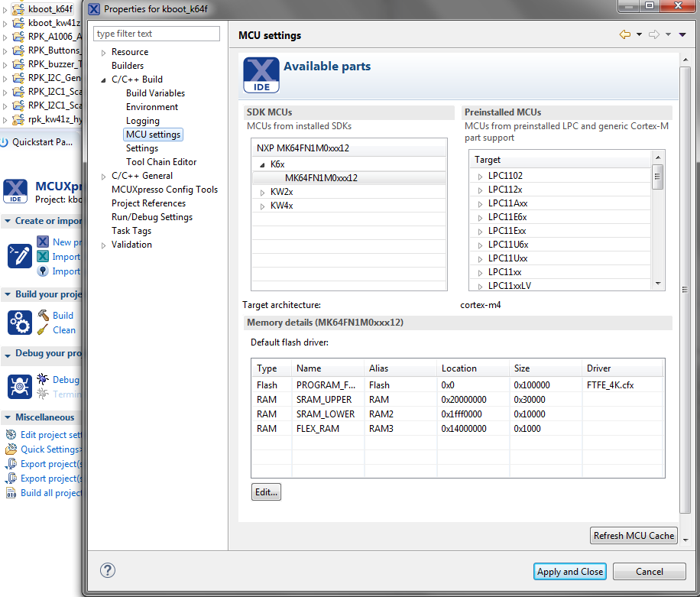Select the FLEX_RAM memory row
Image resolution: width=700 pixels, height=597 pixels.
click(458, 428)
